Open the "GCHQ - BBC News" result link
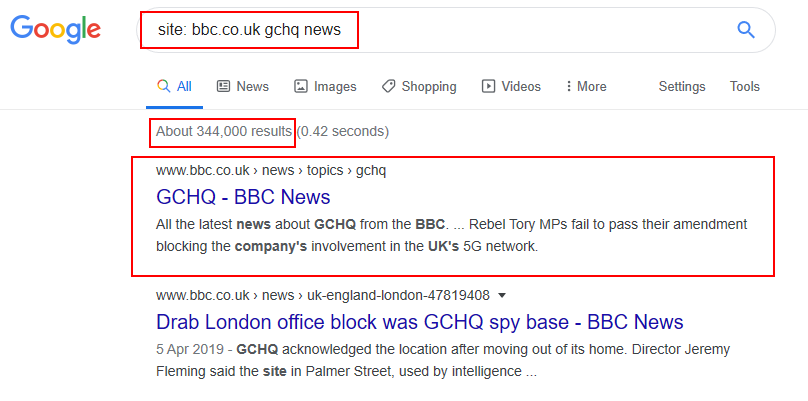This screenshot has width=808, height=401. coord(243,197)
